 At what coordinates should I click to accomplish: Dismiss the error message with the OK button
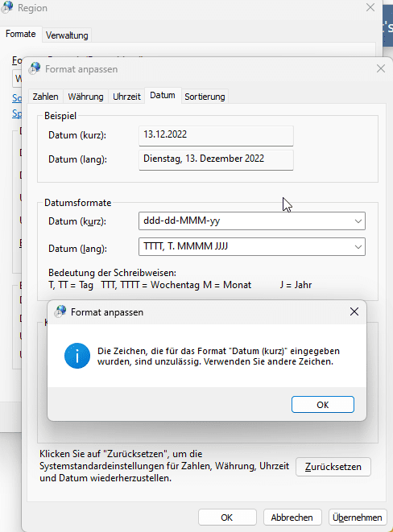(323, 404)
